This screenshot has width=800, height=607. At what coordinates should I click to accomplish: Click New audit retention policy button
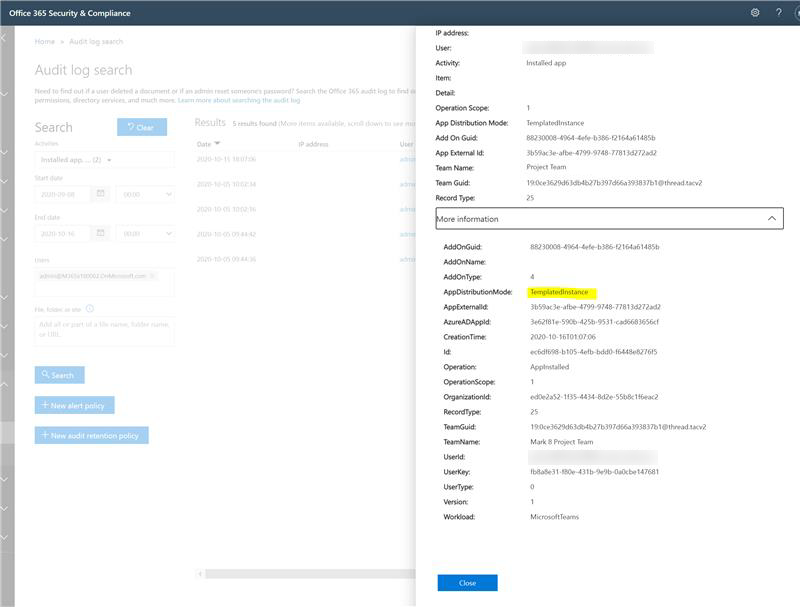tap(91, 435)
